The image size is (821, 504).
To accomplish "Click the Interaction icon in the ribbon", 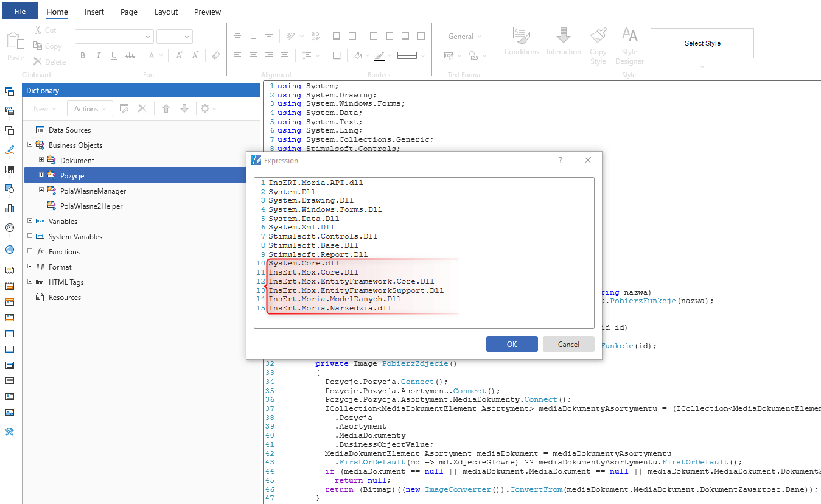I will (564, 37).
